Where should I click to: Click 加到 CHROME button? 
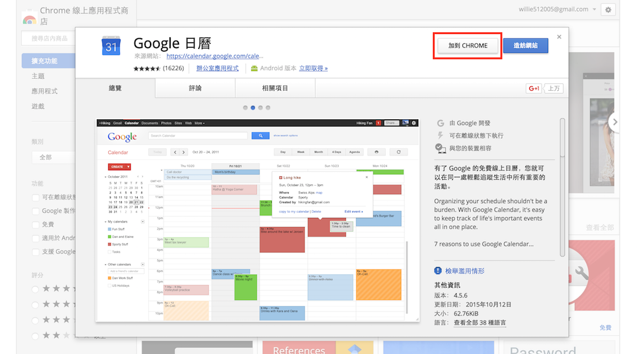click(x=468, y=46)
